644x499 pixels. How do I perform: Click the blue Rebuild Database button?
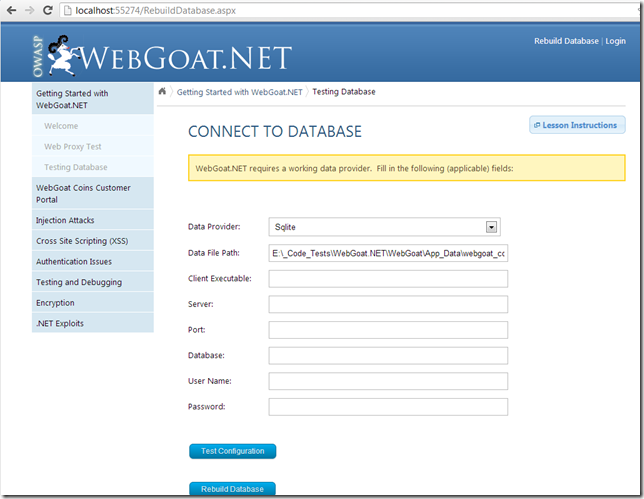(232, 489)
